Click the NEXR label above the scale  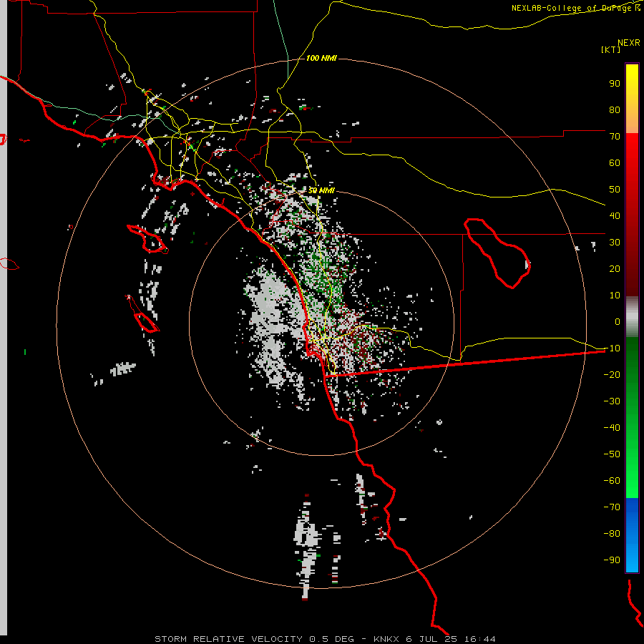(x=628, y=43)
